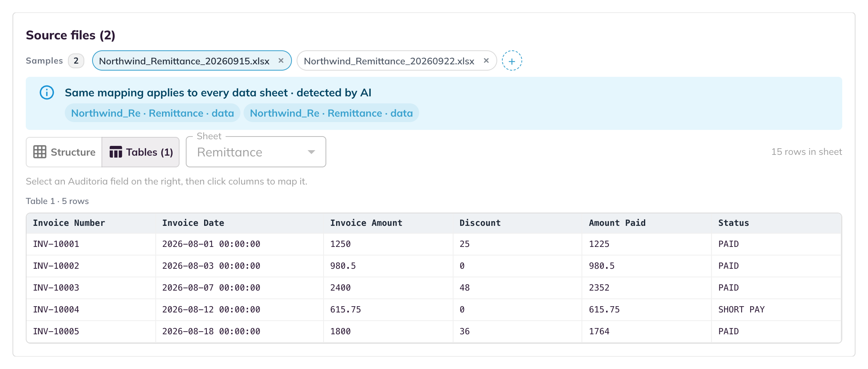Click the Amount Paid cell 1225
This screenshot has width=868, height=369.
(x=647, y=244)
